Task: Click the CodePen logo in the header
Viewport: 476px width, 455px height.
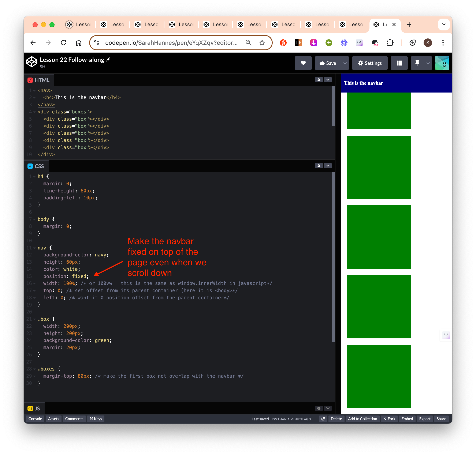Action: (x=31, y=62)
